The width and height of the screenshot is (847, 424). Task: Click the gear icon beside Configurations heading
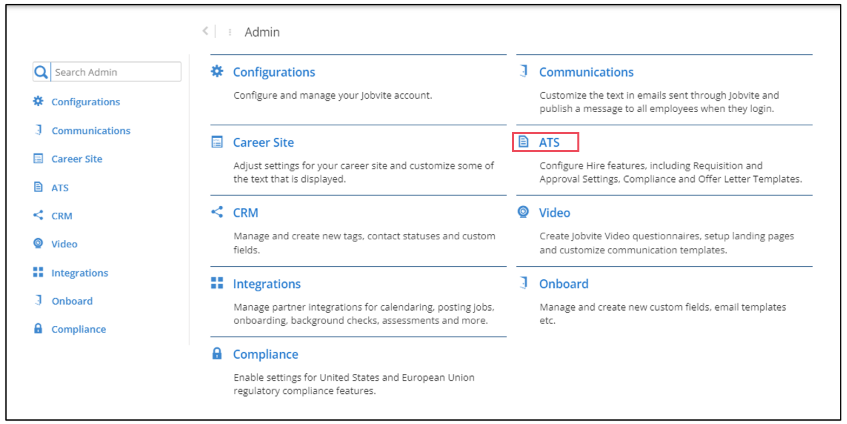coord(217,72)
